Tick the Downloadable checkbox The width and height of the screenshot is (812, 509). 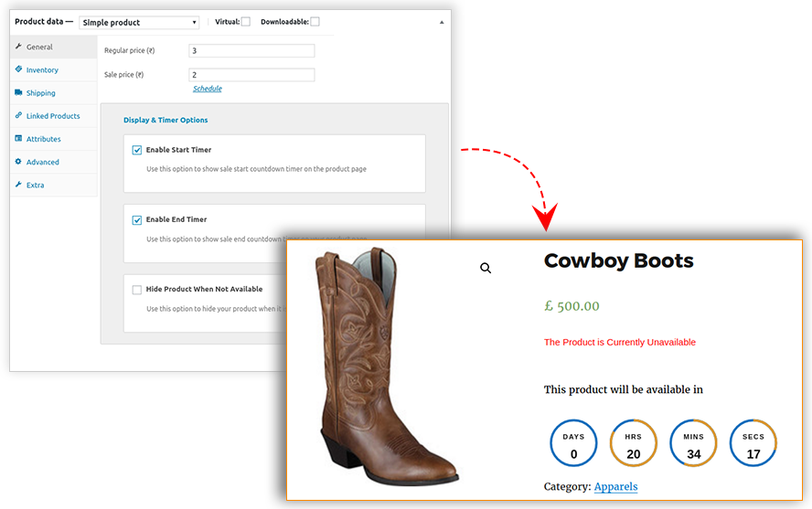click(x=315, y=22)
